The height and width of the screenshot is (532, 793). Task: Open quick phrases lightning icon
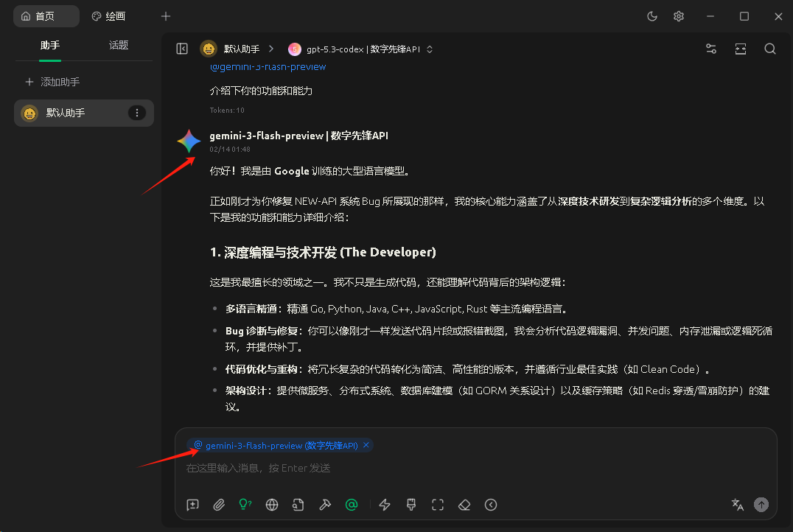(385, 505)
